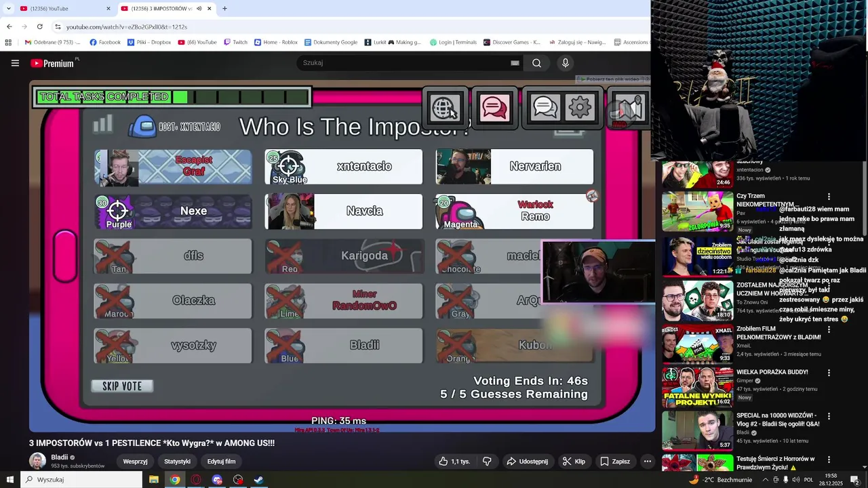Click the Wesprzyj button

[135, 462]
